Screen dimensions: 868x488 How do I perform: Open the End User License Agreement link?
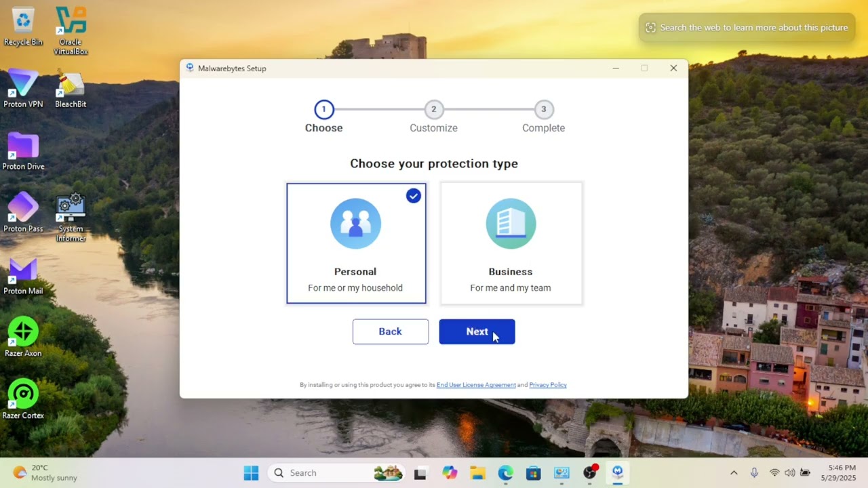pos(476,385)
